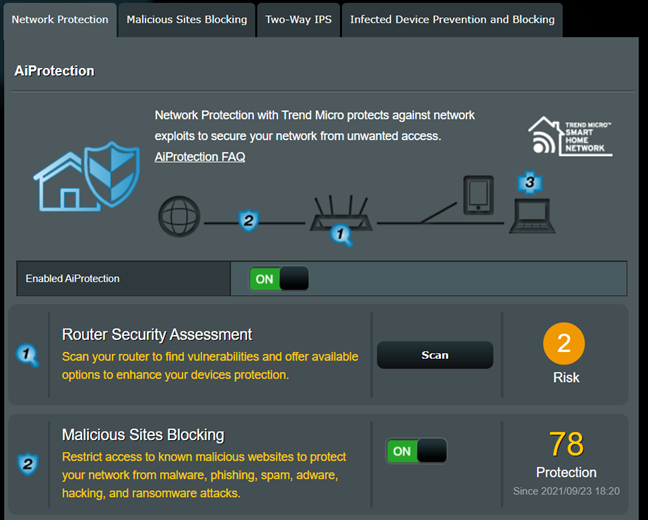Select the Network Protection tab
This screenshot has height=520, width=648.
tap(60, 19)
